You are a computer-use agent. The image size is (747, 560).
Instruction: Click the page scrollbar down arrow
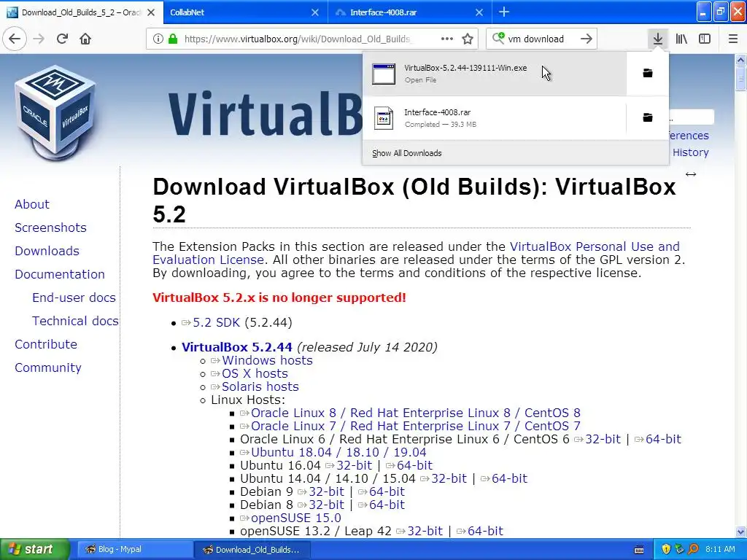click(740, 532)
